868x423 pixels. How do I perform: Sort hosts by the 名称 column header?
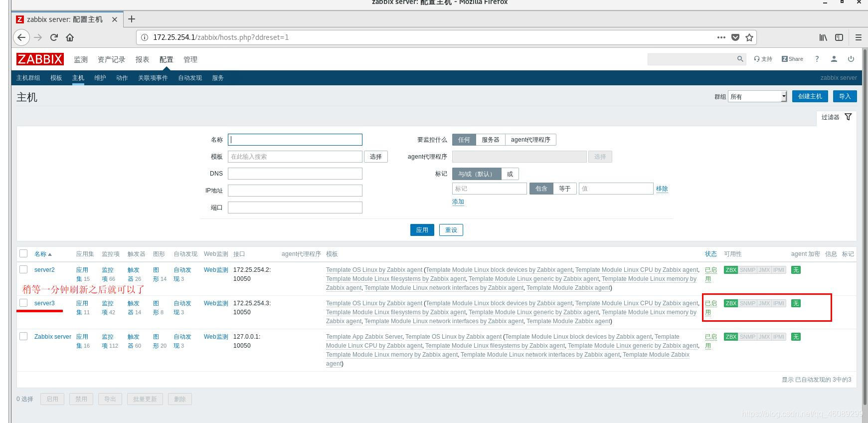click(43, 254)
